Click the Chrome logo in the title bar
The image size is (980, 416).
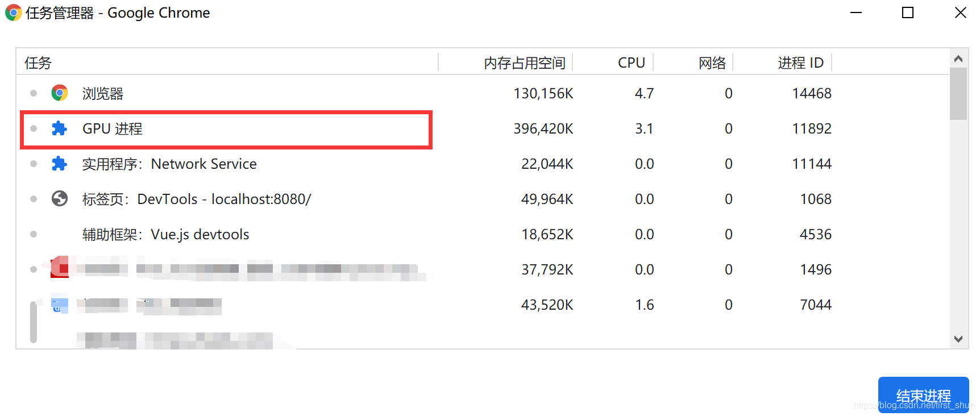pyautogui.click(x=13, y=13)
